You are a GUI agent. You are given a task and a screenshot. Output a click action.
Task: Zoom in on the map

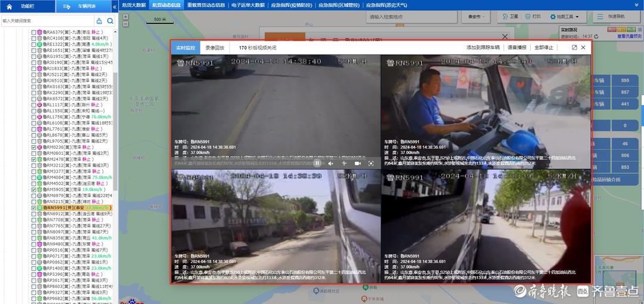point(125,17)
